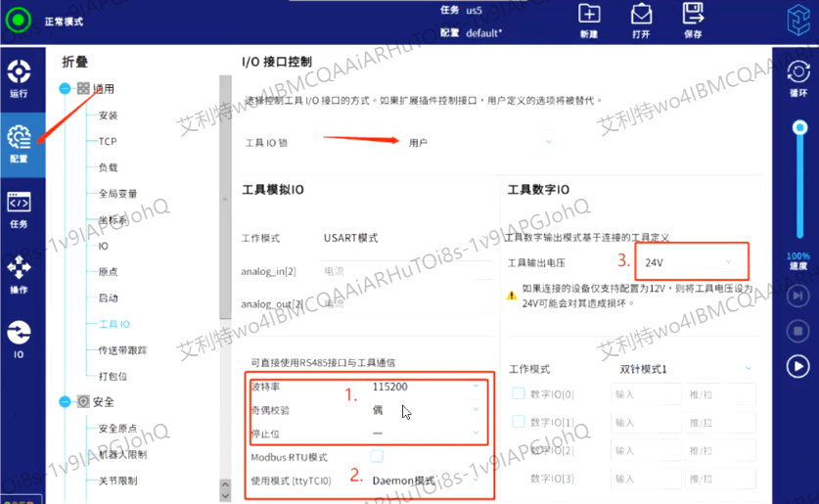Select 传送带跟踪 in the tree

pos(122,349)
